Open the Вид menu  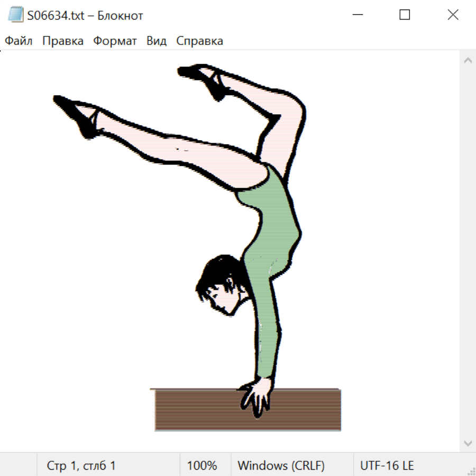156,41
